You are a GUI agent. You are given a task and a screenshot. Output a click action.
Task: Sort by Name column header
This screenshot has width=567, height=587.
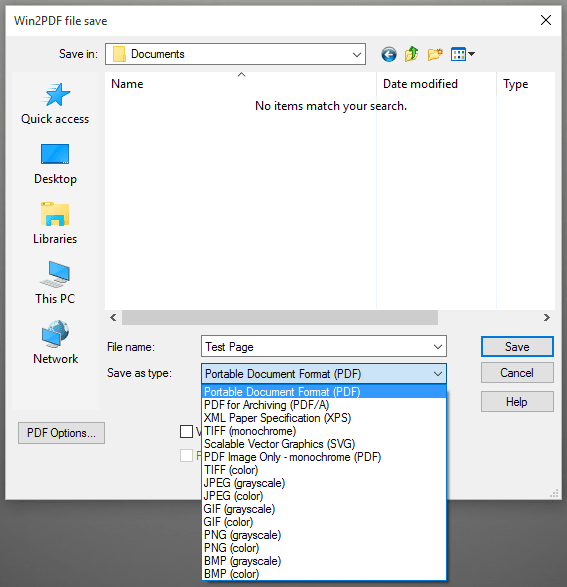click(241, 84)
